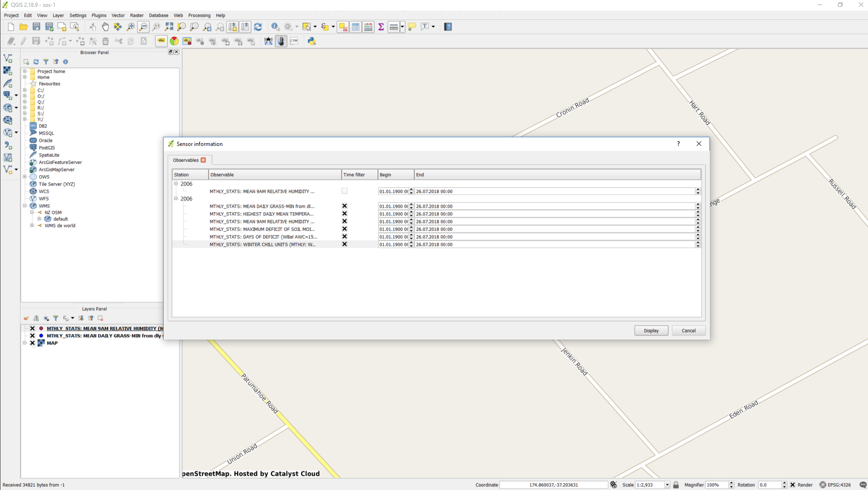This screenshot has width=868, height=490.
Task: Open the Statistical Summary sigma icon
Action: point(381,27)
